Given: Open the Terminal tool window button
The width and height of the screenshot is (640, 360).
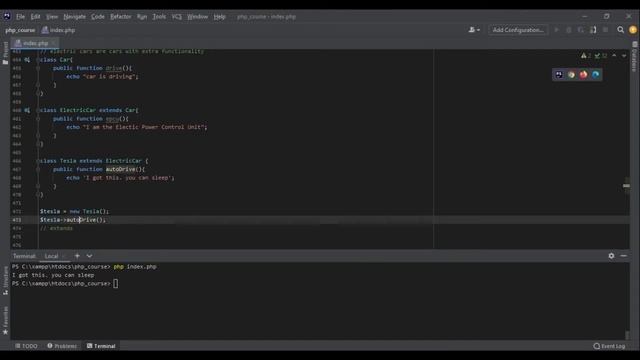Looking at the screenshot, I should click(101, 346).
